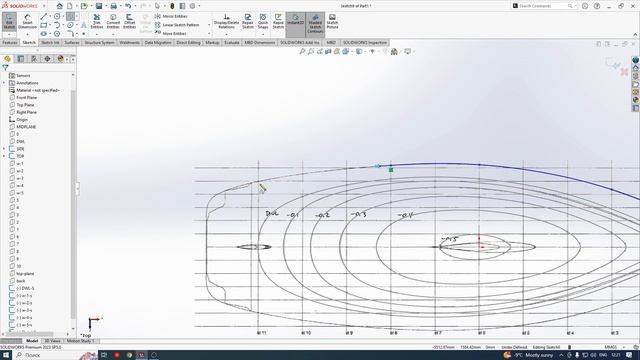Click the feature tree vertical scrollbar
Screen dimensions: 640x360
pos(73,204)
